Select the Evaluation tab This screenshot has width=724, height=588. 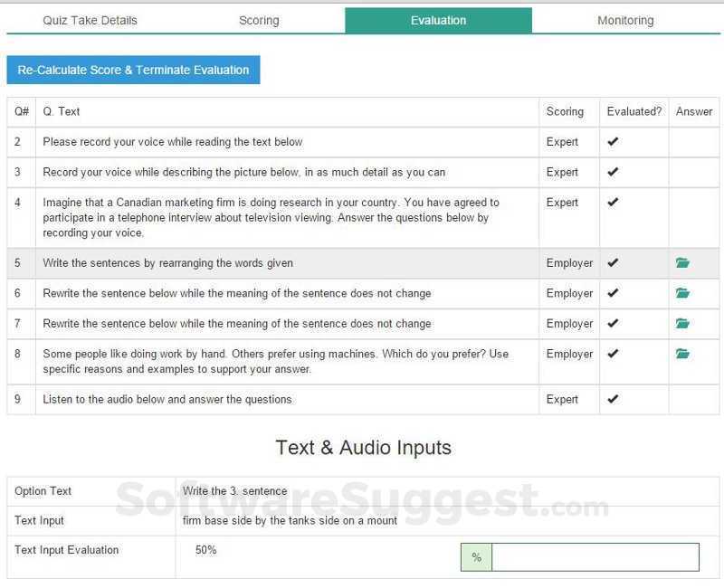pos(438,20)
